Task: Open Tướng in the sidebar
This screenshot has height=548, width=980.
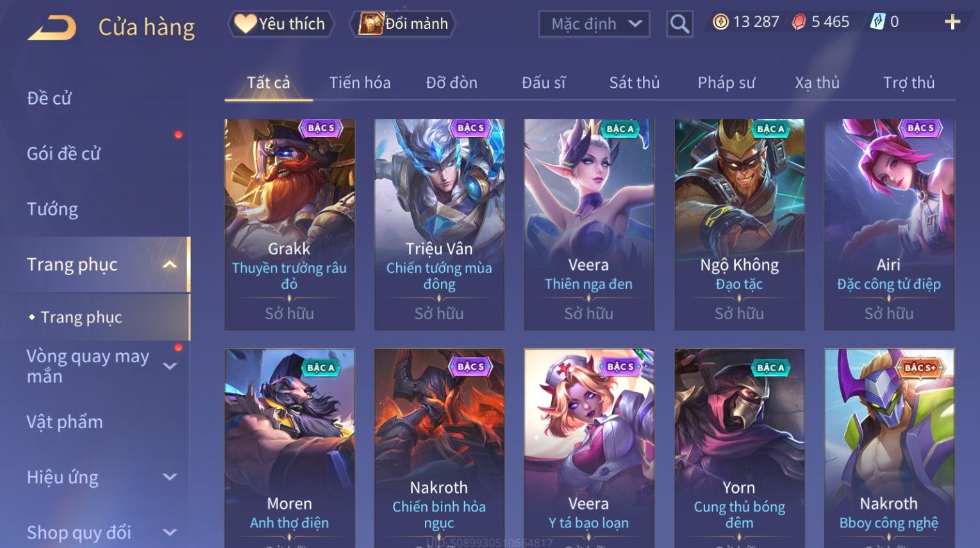Action: point(53,209)
